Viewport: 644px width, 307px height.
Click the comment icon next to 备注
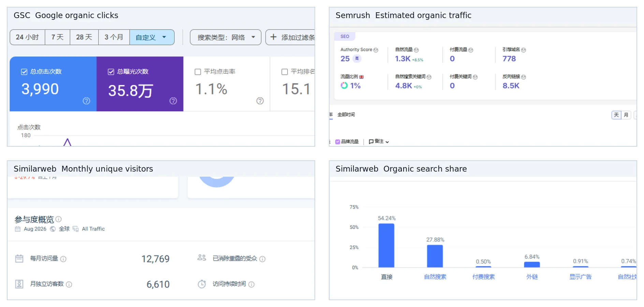[371, 142]
